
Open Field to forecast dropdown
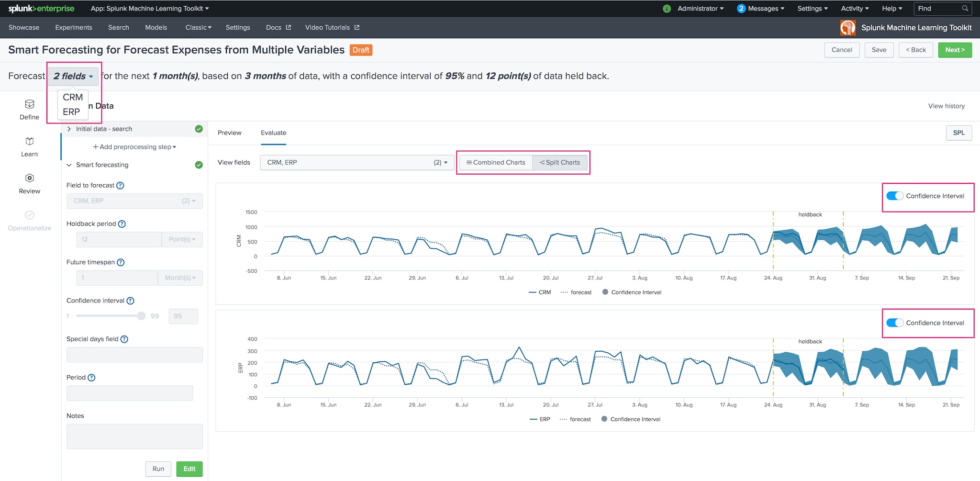134,201
